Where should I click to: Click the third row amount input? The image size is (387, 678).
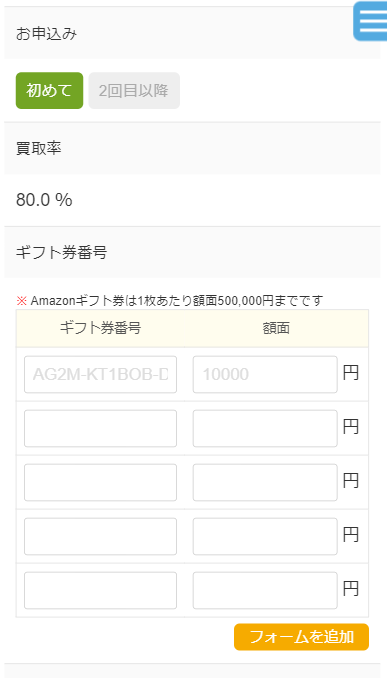(265, 483)
